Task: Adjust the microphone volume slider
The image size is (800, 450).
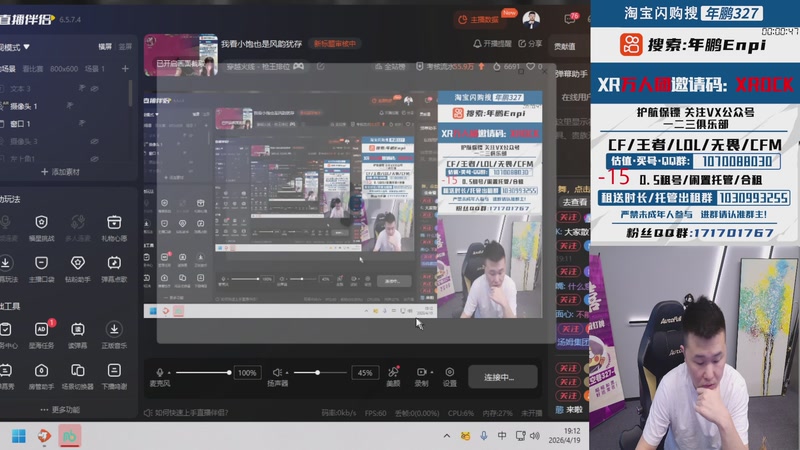Action: [203, 373]
